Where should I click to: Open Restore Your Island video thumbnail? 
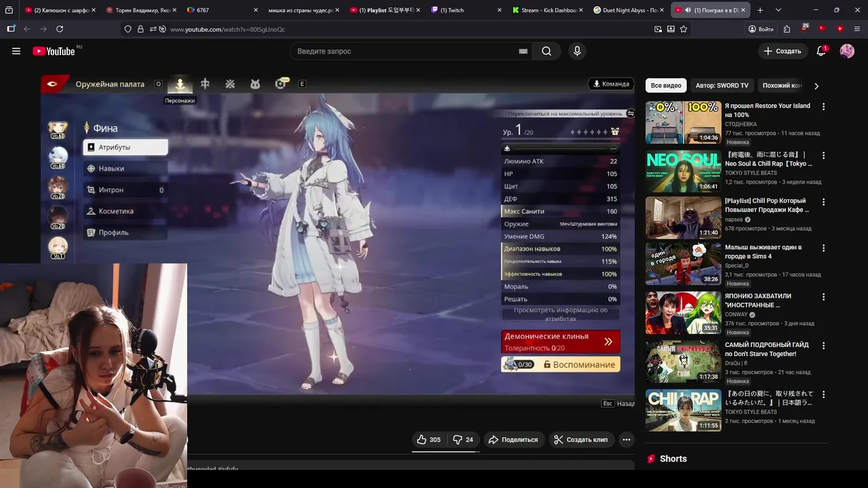(x=683, y=123)
